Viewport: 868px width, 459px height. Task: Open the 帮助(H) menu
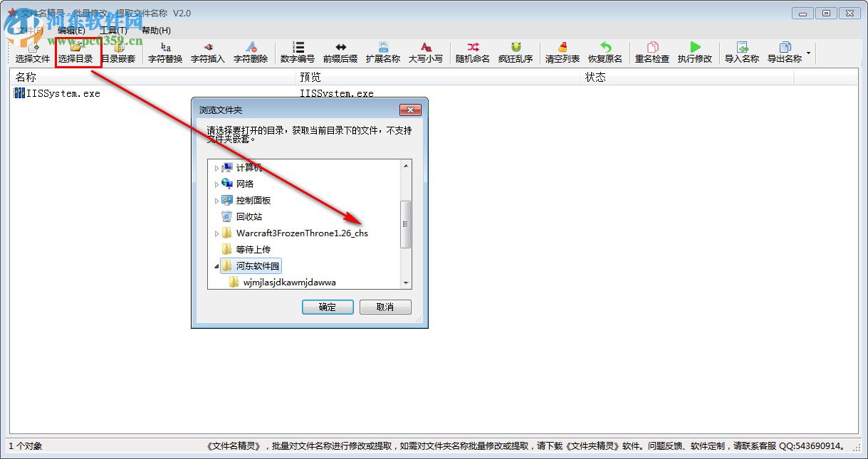pyautogui.click(x=156, y=30)
